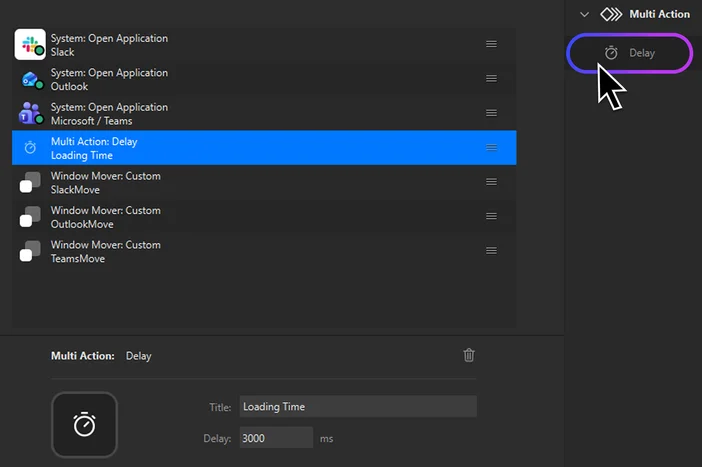Click the reorder handle for SlackMove row
This screenshot has height=467, width=702.
coord(491,182)
